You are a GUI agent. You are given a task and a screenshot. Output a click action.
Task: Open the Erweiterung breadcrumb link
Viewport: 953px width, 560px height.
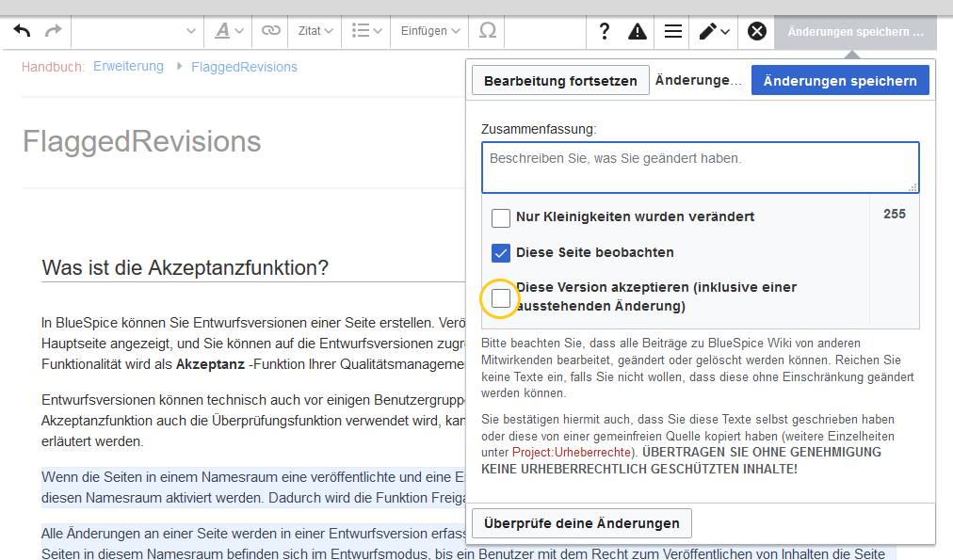pyautogui.click(x=128, y=66)
